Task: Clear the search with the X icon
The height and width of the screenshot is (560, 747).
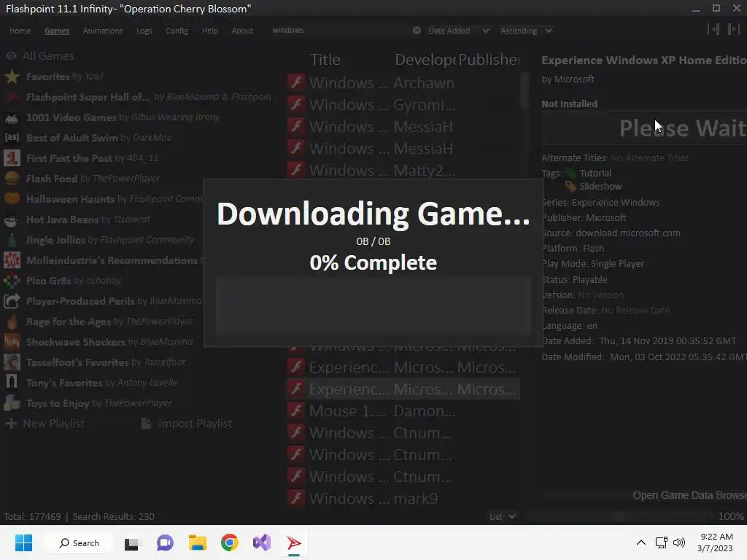Action: coord(417,30)
